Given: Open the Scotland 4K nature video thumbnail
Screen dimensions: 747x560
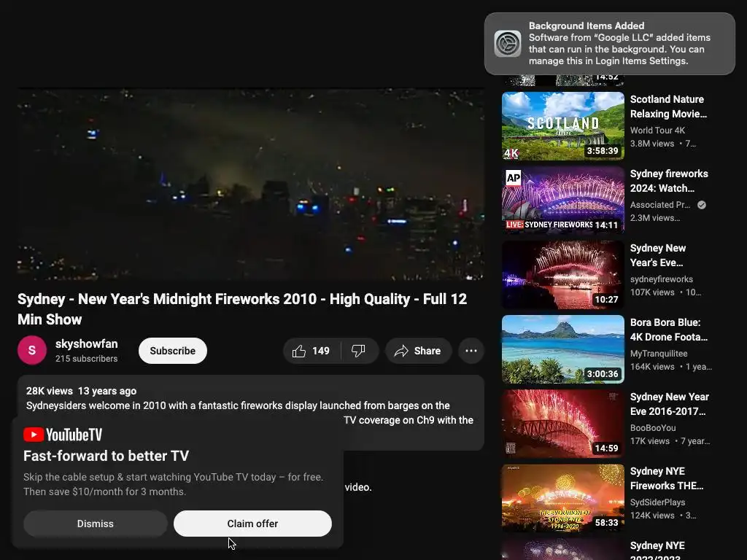Looking at the screenshot, I should pyautogui.click(x=562, y=126).
